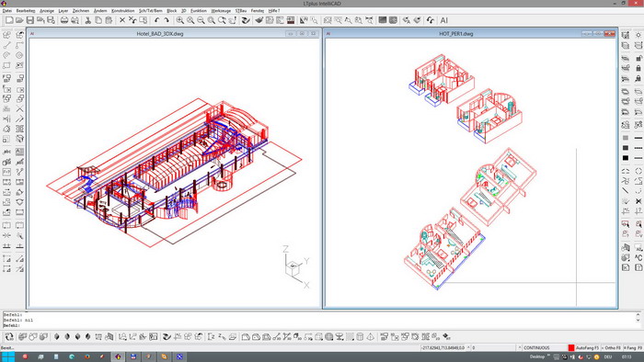
Task: Undo the last action arrow
Action: click(x=156, y=20)
